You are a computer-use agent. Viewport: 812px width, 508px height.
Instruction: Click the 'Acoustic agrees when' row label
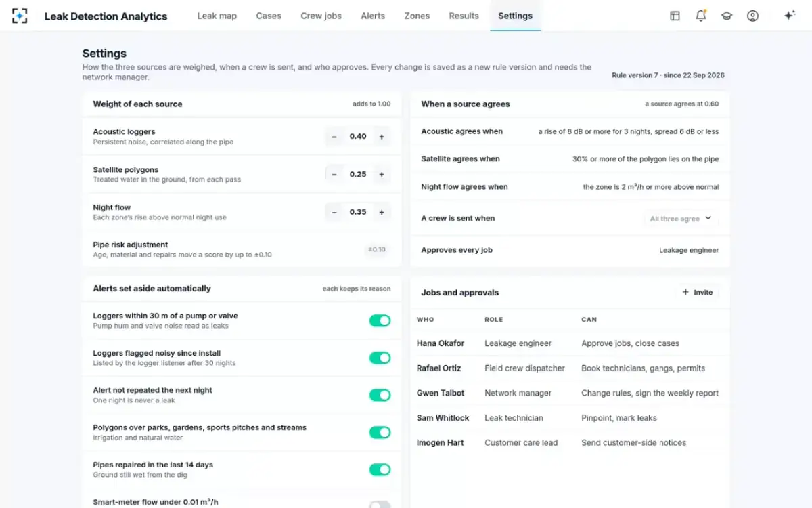[x=462, y=132]
